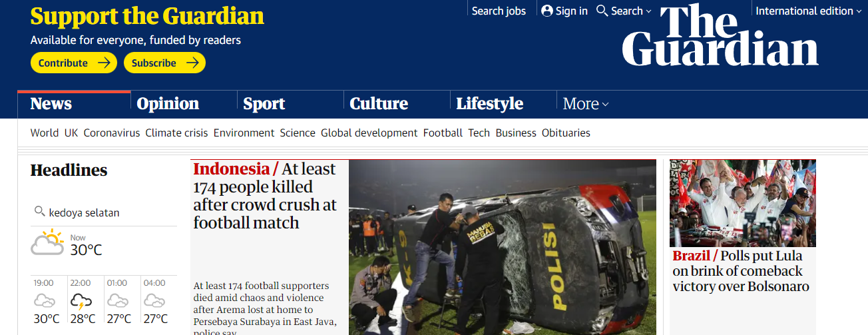Screen dimensions: 868x335
Task: Click the arrow icon on Subscribe button
Action: coord(192,63)
